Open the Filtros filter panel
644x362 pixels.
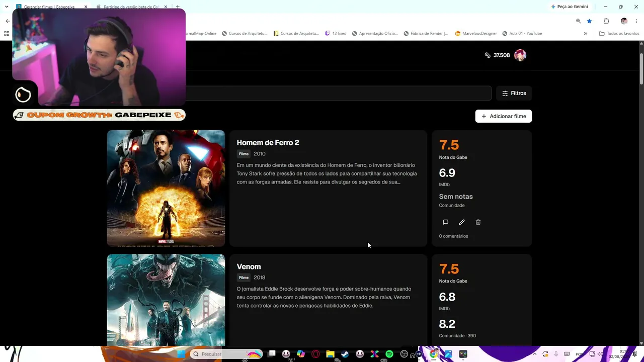[x=514, y=93]
